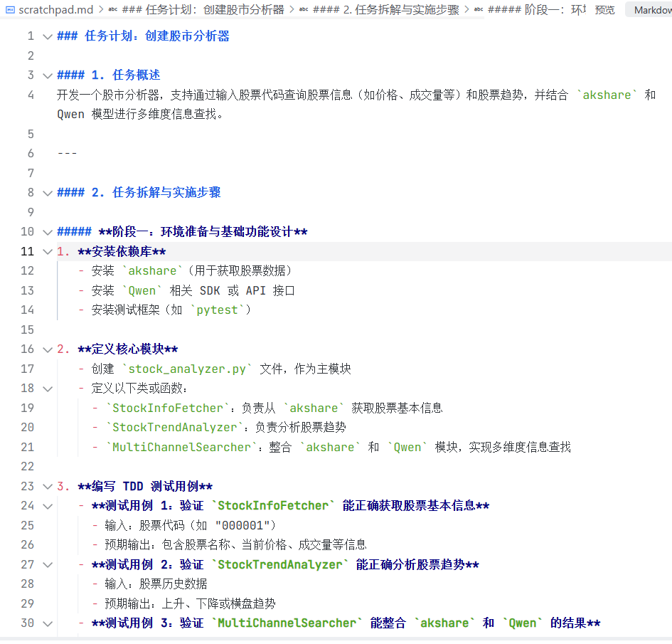This screenshot has width=672, height=644.
Task: Select breadcrumb '### 任务计划：创建股市分析器'
Action: point(203,10)
